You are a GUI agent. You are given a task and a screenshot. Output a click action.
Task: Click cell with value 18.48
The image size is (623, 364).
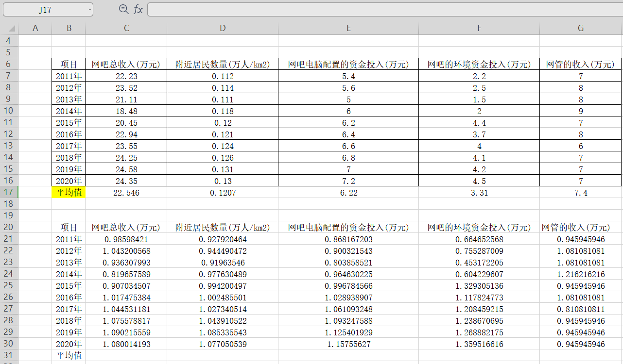pos(126,111)
